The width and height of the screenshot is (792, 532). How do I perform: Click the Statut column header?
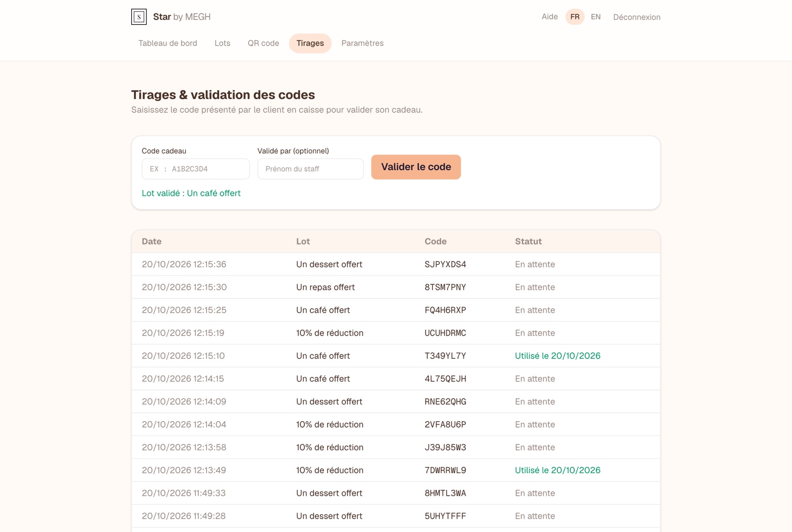(528, 242)
